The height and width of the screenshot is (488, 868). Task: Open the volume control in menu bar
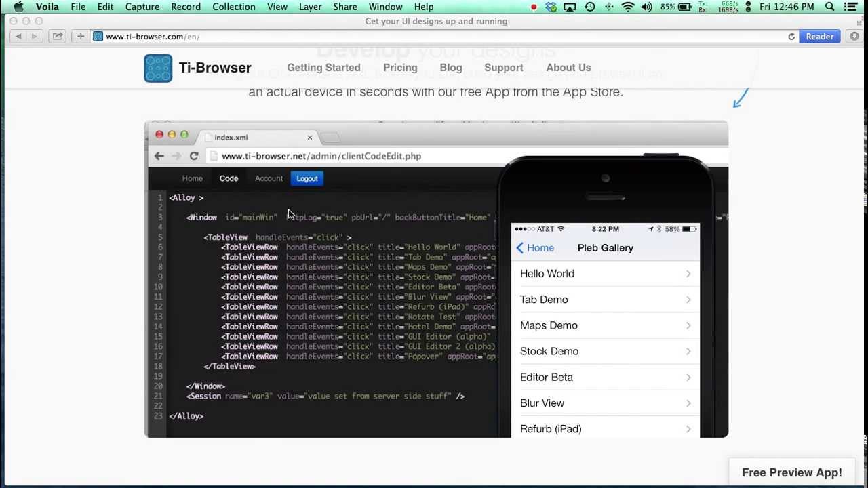pos(647,7)
